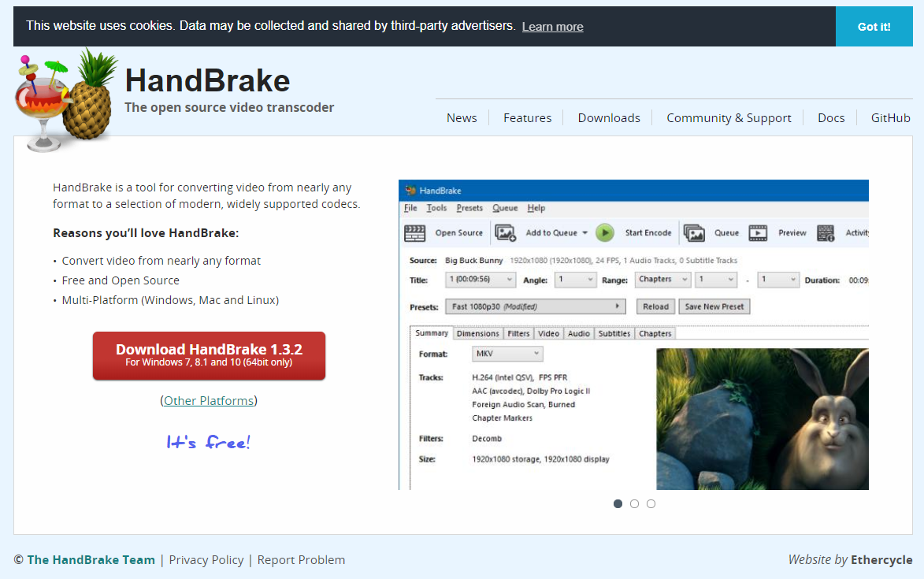Go to the Downloads page
The width and height of the screenshot is (924, 579).
point(609,118)
